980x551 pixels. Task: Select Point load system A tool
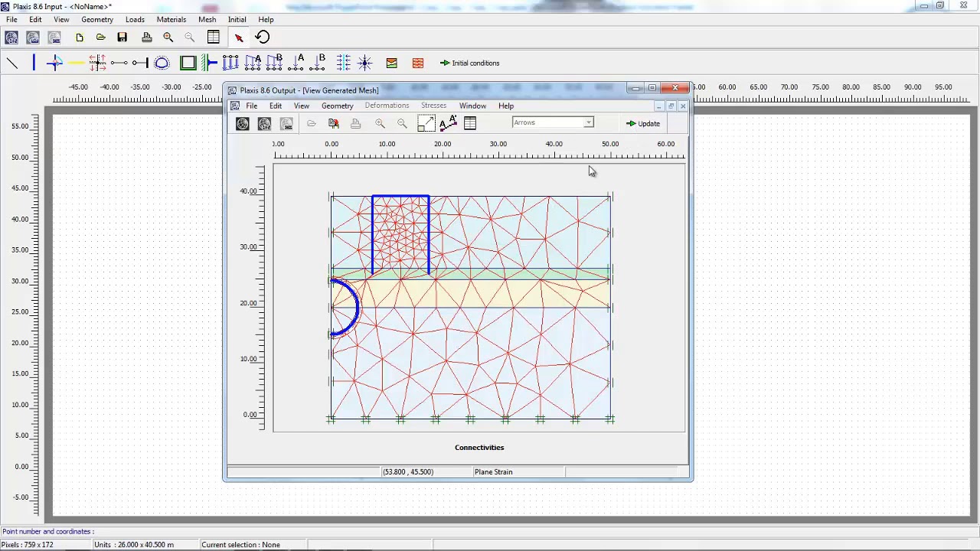coord(297,63)
